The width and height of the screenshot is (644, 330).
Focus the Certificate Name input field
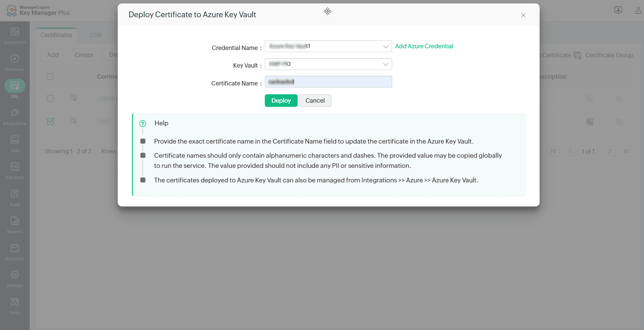click(328, 82)
